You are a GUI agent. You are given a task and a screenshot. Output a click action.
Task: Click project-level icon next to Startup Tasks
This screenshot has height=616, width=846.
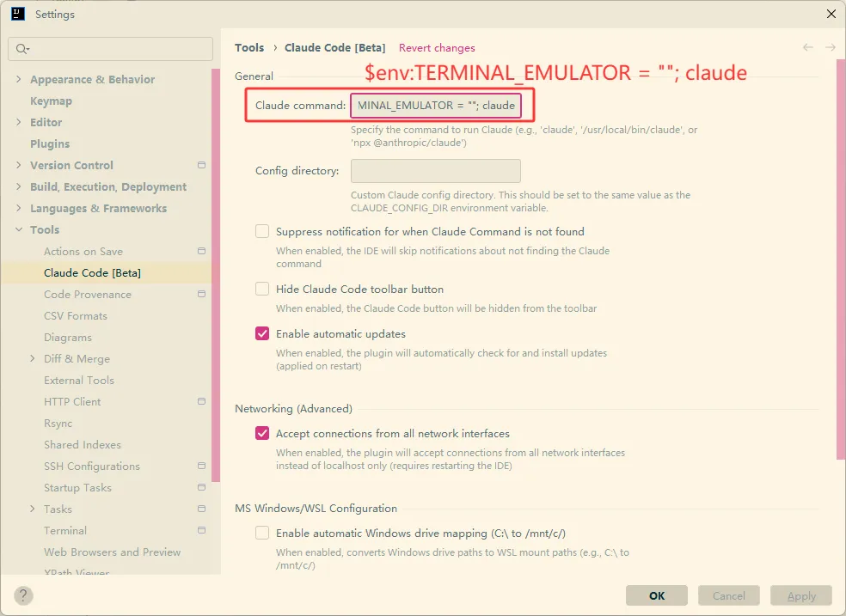202,487
